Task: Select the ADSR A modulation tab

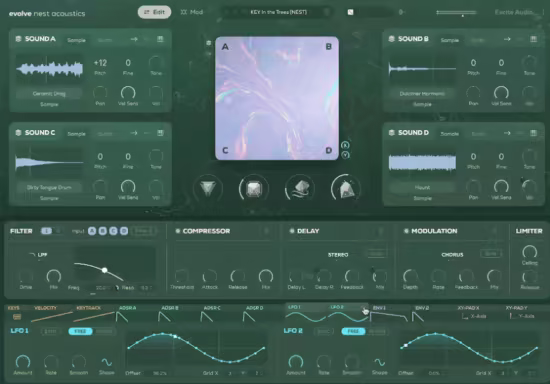Action: [127, 313]
